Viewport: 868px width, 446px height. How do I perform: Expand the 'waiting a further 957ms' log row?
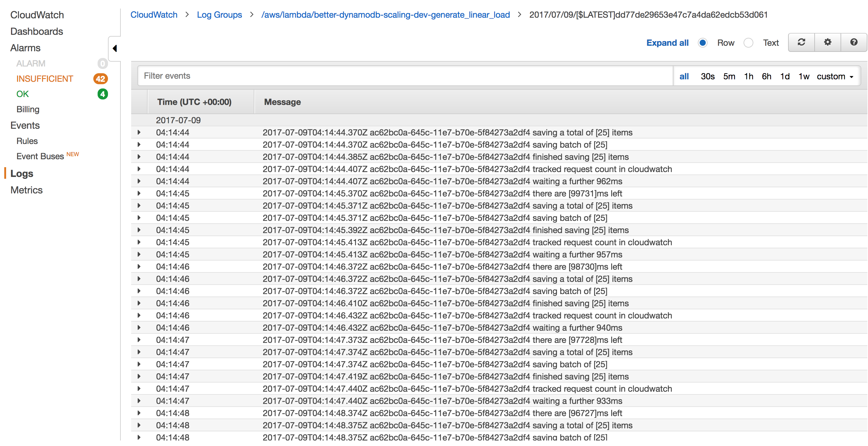point(139,254)
